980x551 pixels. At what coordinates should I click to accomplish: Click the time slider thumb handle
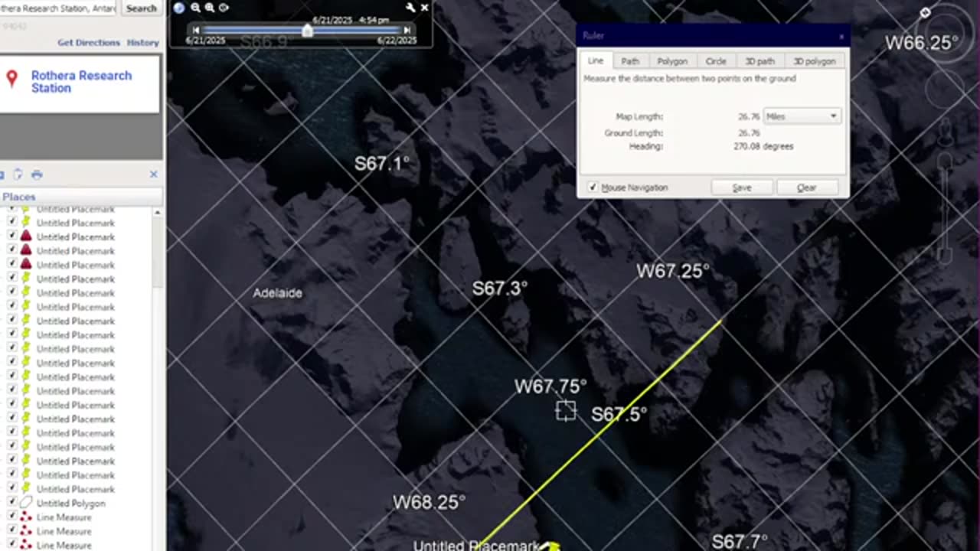[x=307, y=31]
